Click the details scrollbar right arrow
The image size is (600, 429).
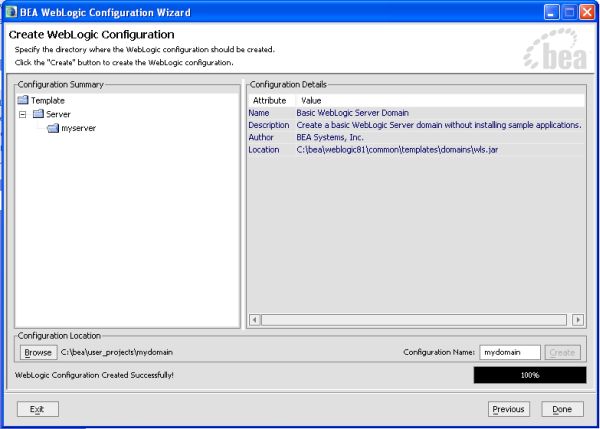[x=578, y=320]
